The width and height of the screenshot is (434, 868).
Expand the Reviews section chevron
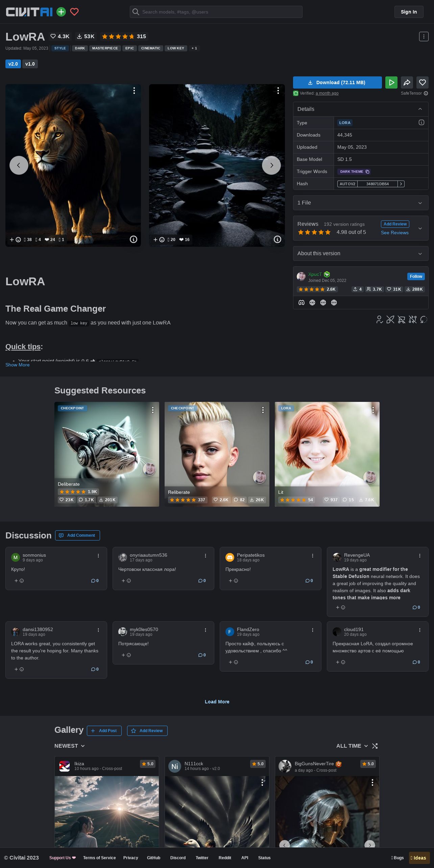420,228
